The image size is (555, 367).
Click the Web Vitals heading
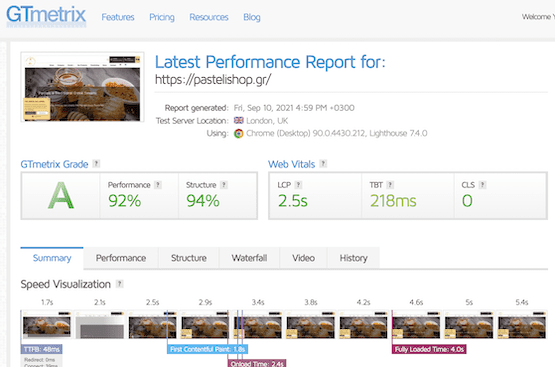(x=291, y=164)
